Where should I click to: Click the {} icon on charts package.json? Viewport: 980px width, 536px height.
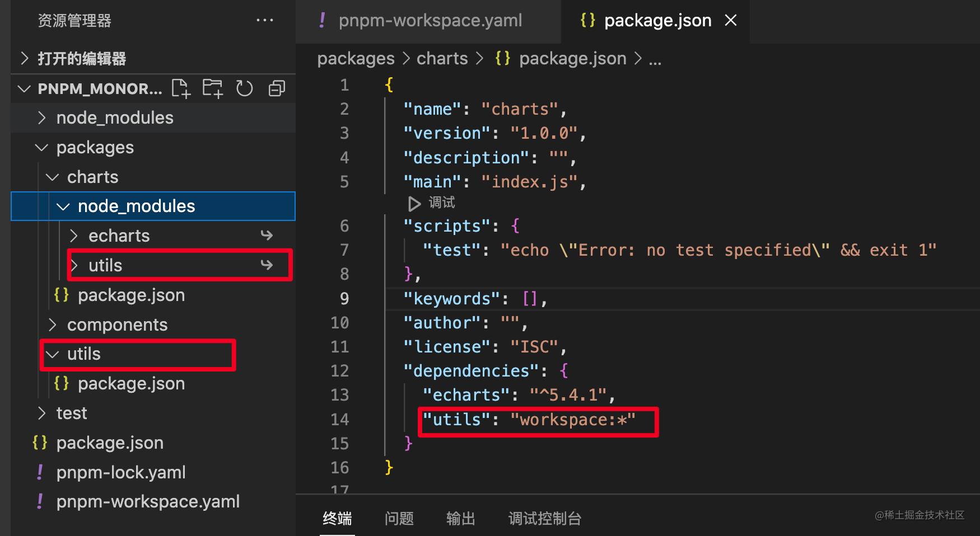coord(60,295)
